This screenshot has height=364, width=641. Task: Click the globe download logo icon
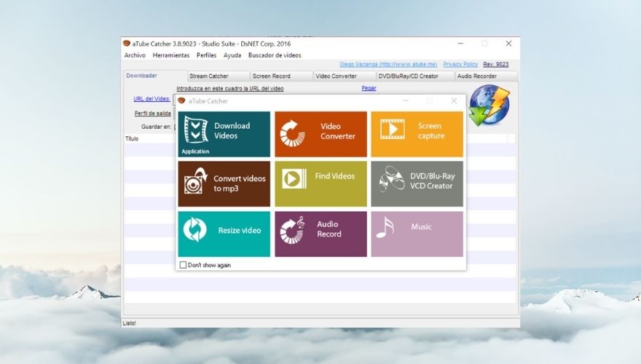click(489, 106)
